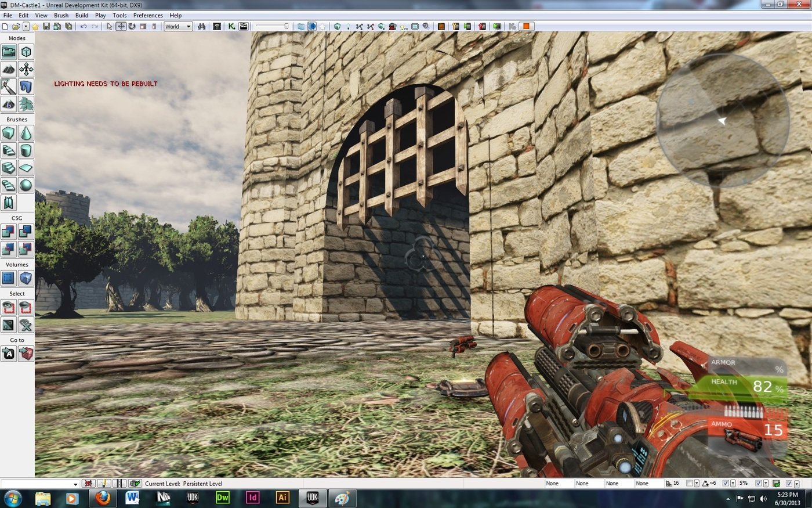The height and width of the screenshot is (508, 812).
Task: Stop the editor play session
Action: coord(526,27)
